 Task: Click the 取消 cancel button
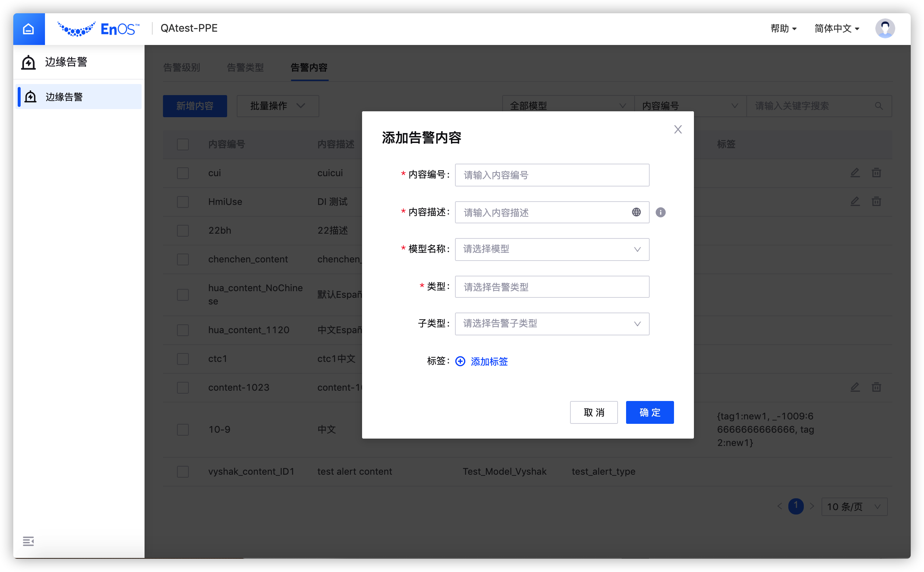pos(594,412)
